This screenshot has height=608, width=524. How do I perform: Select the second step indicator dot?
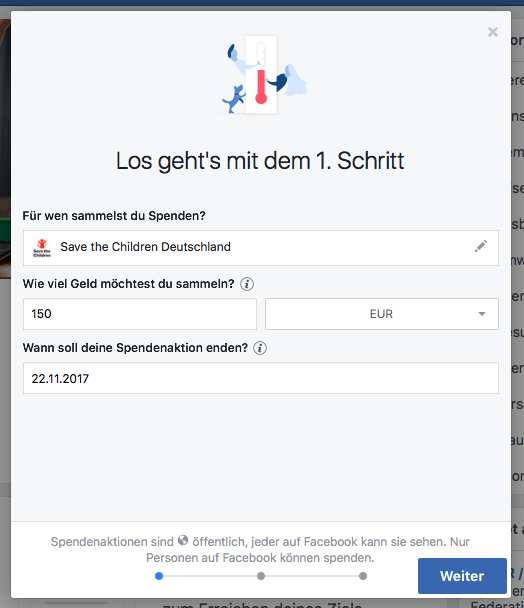point(261,576)
